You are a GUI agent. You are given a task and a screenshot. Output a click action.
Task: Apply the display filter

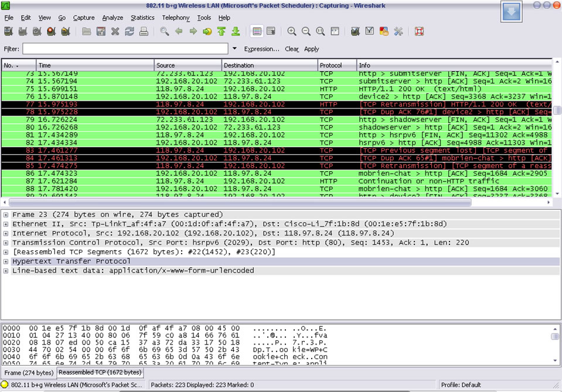tap(311, 49)
